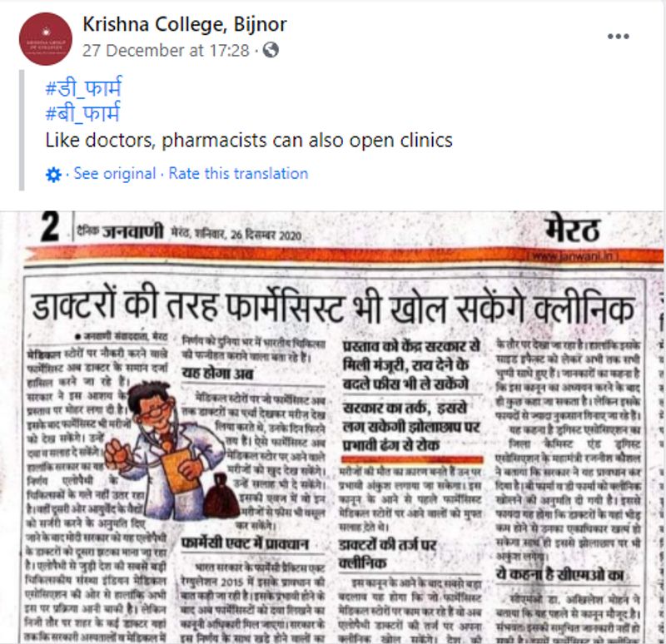Click the public audience globe icon
Screen dimensions: 666x644
pyautogui.click(x=271, y=50)
